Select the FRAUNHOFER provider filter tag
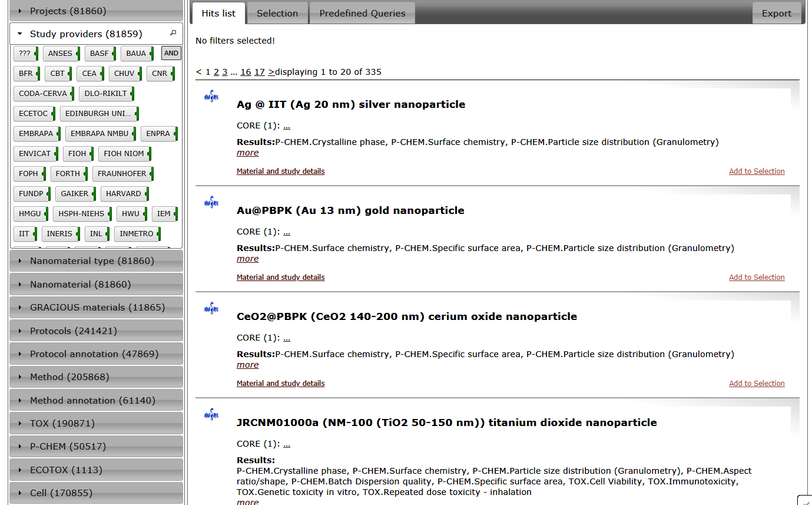This screenshot has width=812, height=505. (122, 174)
